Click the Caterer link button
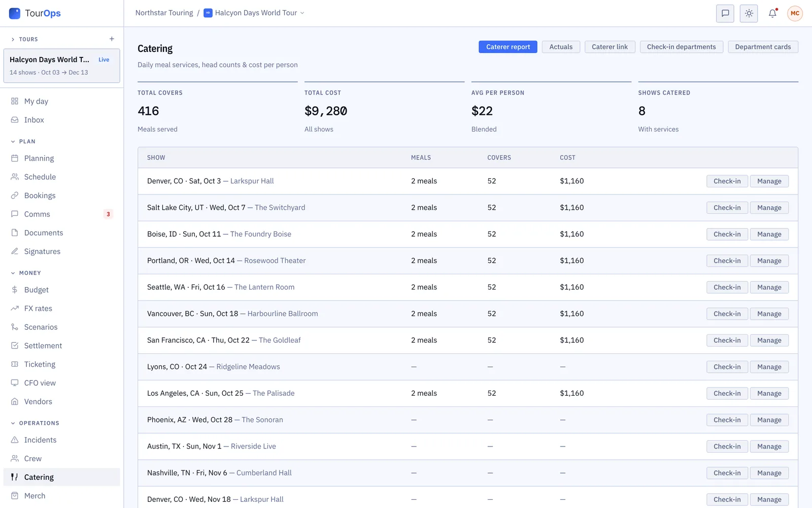 pos(610,47)
